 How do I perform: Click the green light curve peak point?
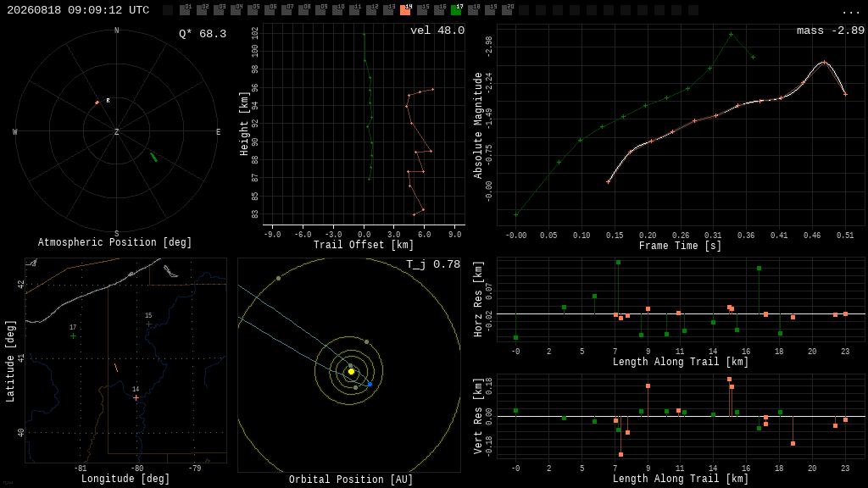click(x=732, y=34)
